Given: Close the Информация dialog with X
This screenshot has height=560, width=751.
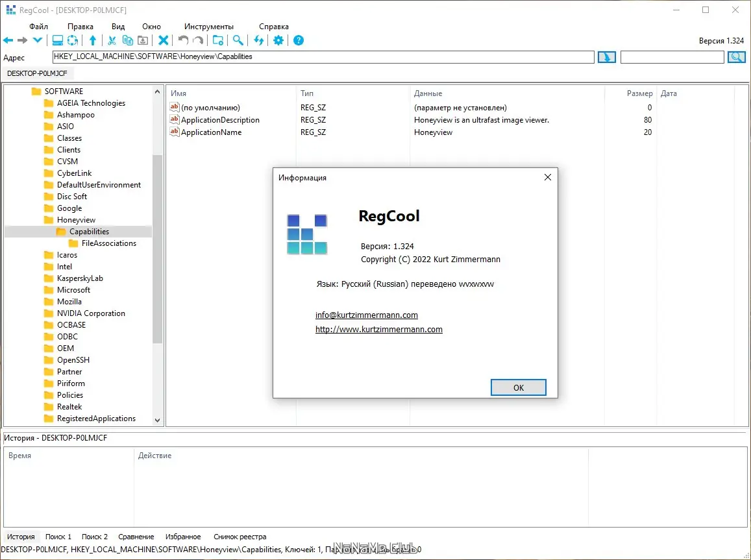Looking at the screenshot, I should coord(547,177).
